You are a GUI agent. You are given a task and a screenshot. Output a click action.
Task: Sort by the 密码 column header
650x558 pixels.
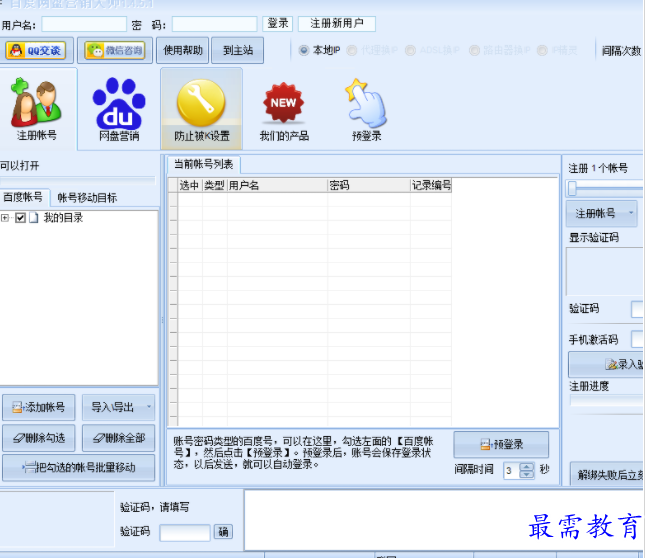(x=369, y=185)
